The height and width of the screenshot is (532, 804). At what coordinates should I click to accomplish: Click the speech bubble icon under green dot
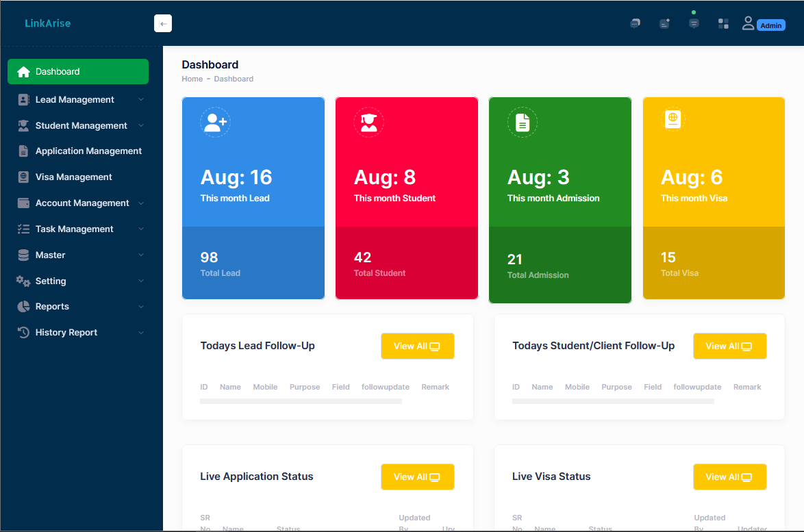694,23
